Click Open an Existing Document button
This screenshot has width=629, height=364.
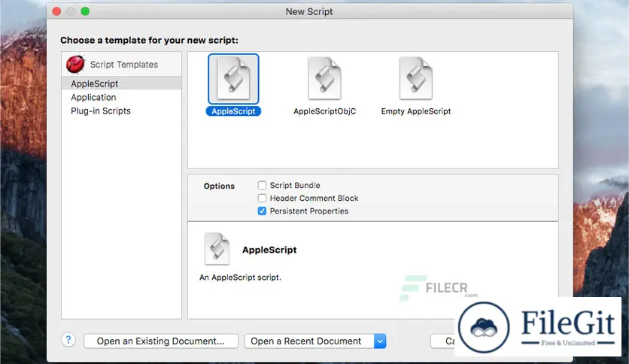pos(161,341)
